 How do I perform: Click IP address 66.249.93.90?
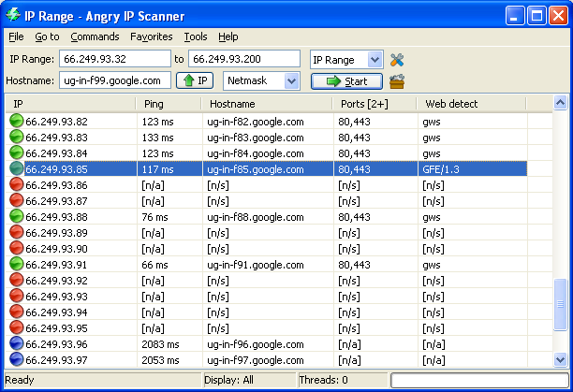56,249
